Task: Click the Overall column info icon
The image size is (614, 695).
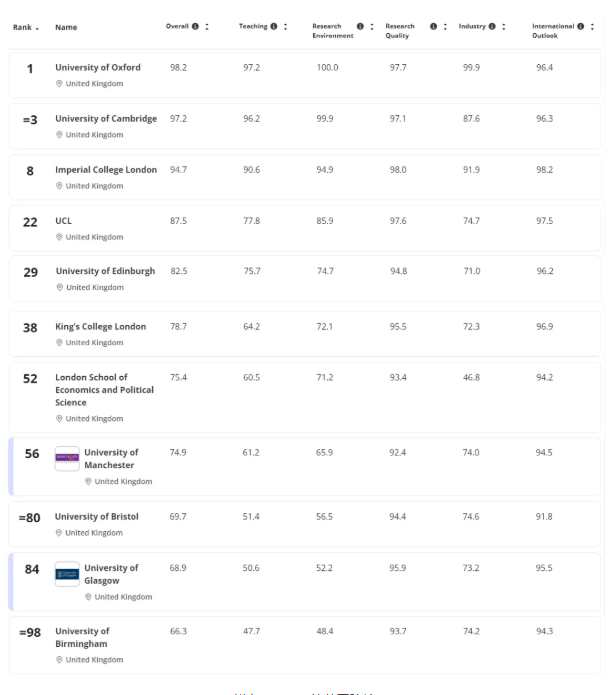Action: click(195, 26)
